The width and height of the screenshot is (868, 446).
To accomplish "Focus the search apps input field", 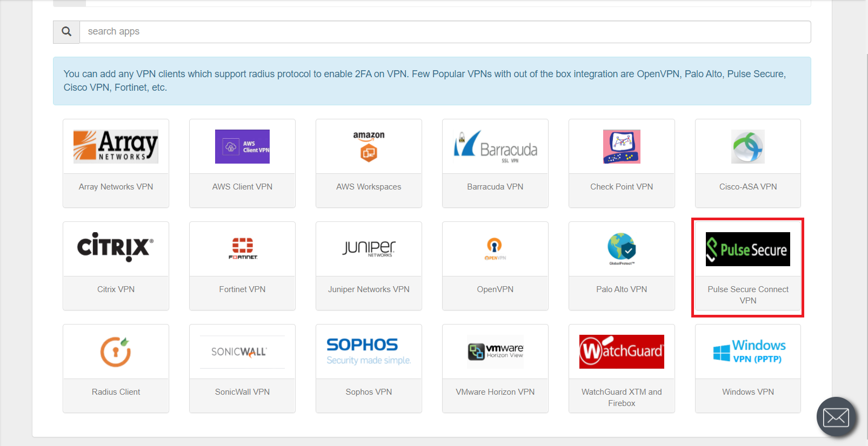I will pos(445,32).
